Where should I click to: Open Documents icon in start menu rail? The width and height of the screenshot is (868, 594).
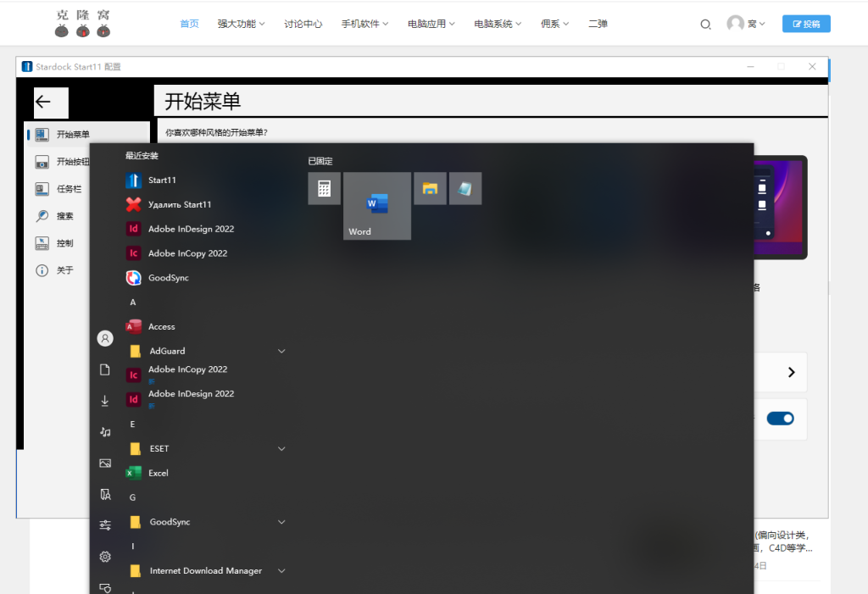tap(105, 369)
